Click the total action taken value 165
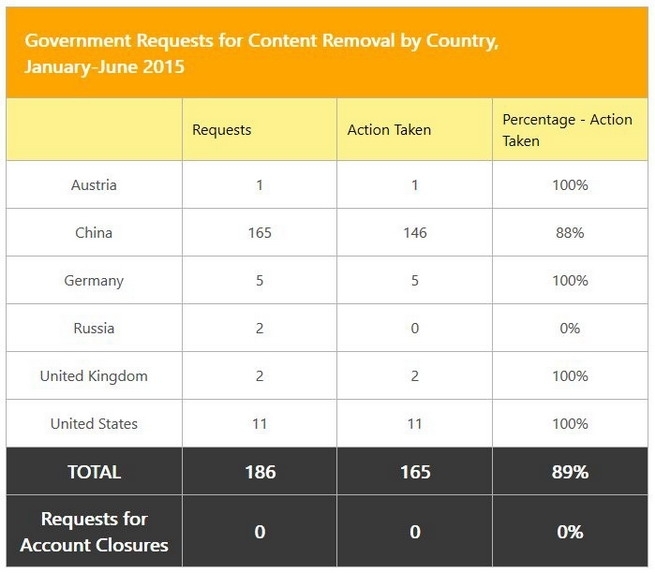 414,472
